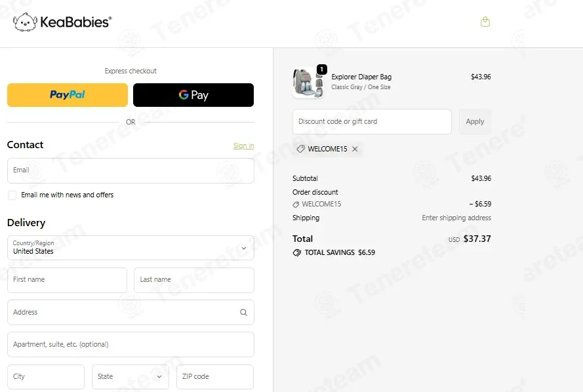Open the Explorer Diaper Bag thumbnail

(308, 83)
